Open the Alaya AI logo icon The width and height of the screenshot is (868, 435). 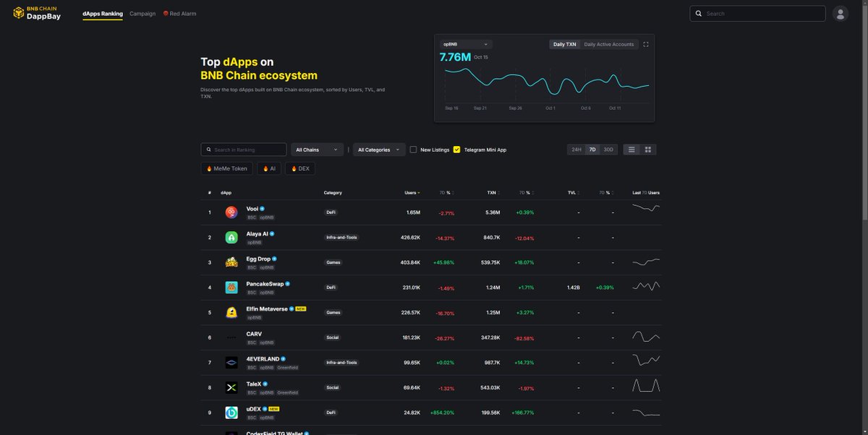tap(231, 238)
